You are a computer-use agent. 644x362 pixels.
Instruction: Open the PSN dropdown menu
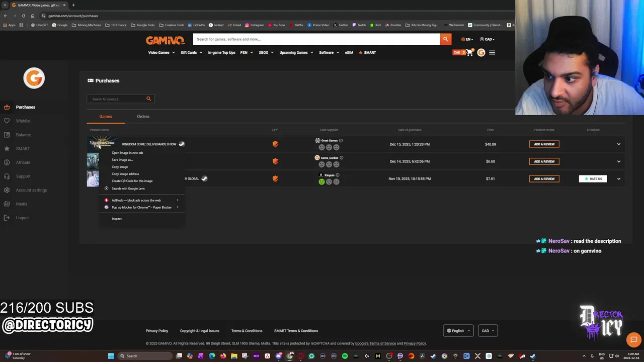(246, 52)
